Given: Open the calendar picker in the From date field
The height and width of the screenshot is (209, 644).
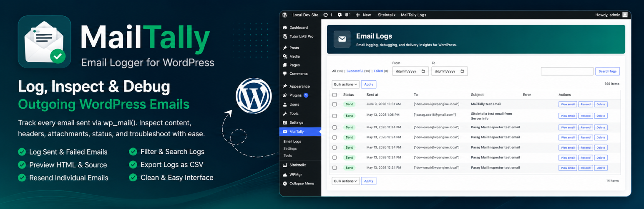Looking at the screenshot, I should pos(423,71).
